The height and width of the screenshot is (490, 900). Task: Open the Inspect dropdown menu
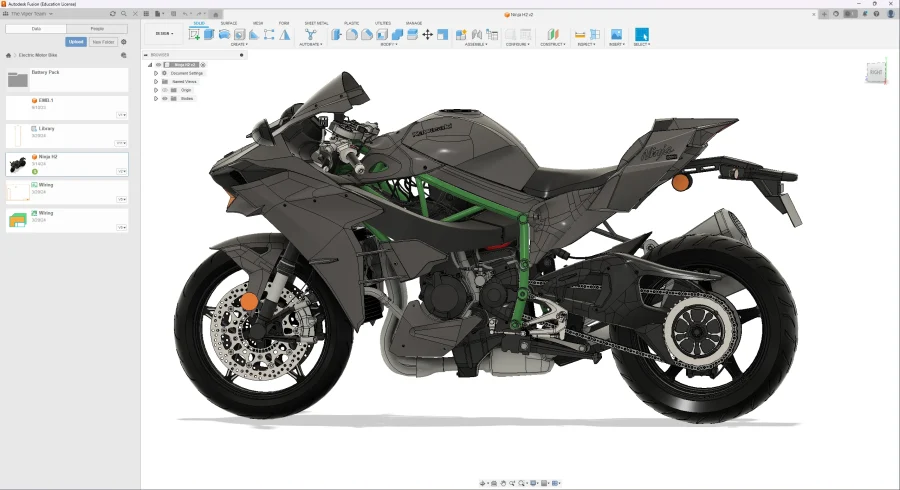tap(586, 44)
